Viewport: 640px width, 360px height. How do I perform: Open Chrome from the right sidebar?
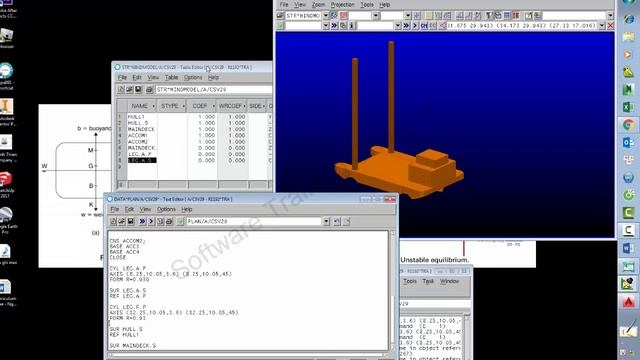pos(628,124)
